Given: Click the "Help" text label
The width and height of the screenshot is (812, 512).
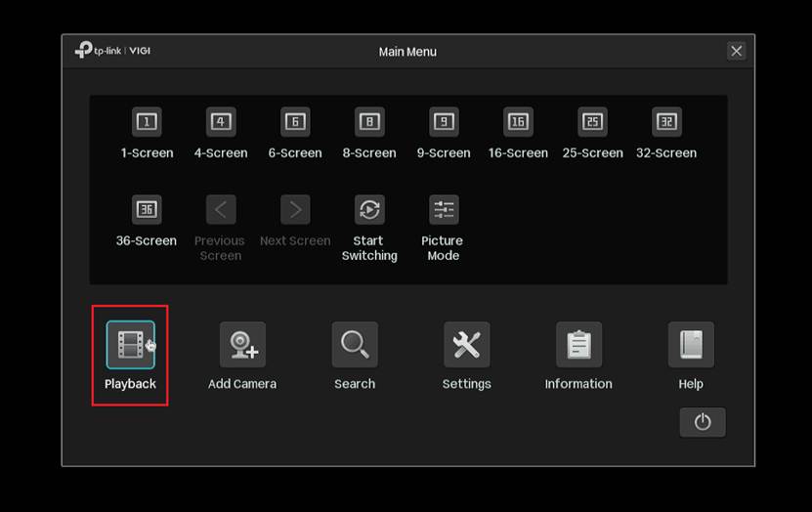Looking at the screenshot, I should click(691, 384).
